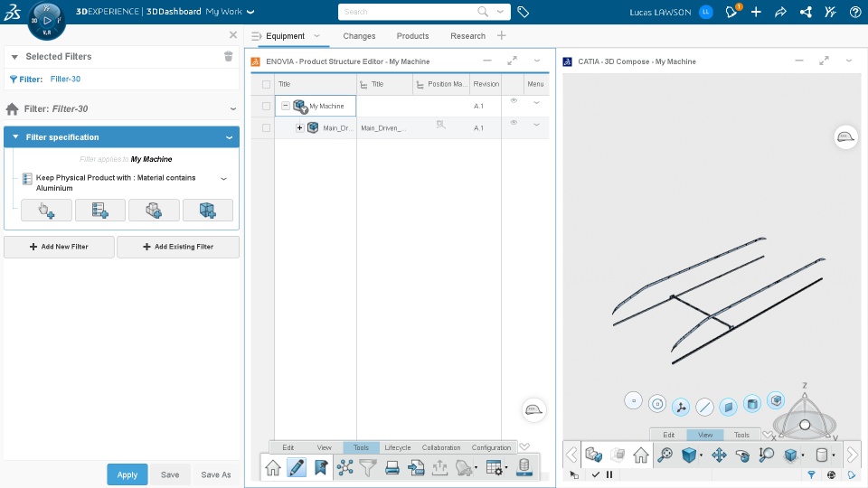Click the tag icon next to search
This screenshot has height=488, width=868.
coord(524,12)
